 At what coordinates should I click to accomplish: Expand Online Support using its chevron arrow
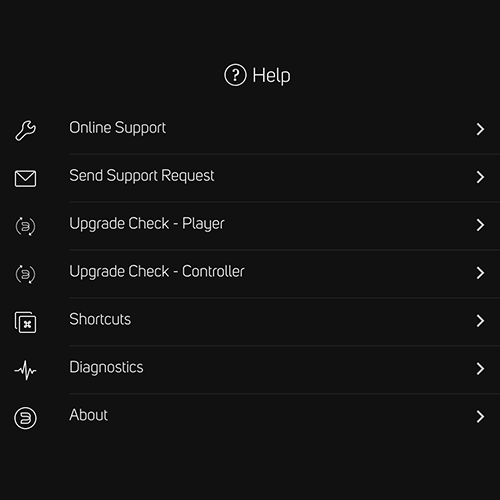click(480, 129)
